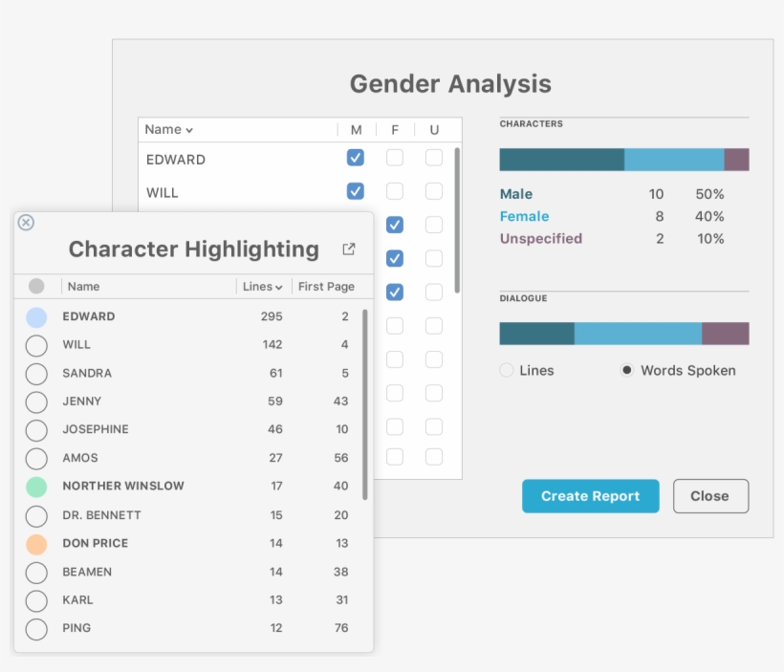This screenshot has width=784, height=672.
Task: Select NORTHER WINSLOW's green color swatch
Action: (x=35, y=487)
